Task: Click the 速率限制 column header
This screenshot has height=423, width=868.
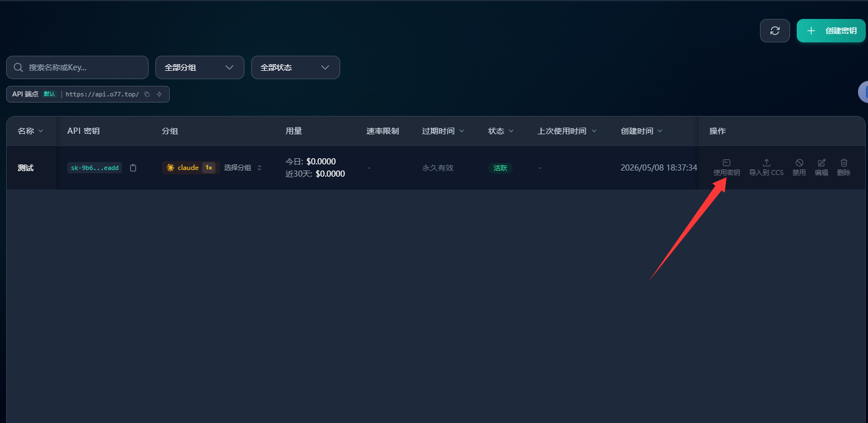Action: pyautogui.click(x=382, y=131)
